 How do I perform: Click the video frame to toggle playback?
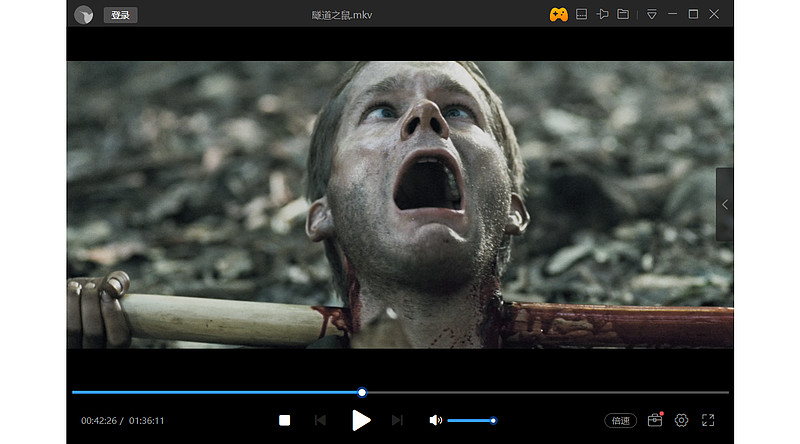coord(400,205)
